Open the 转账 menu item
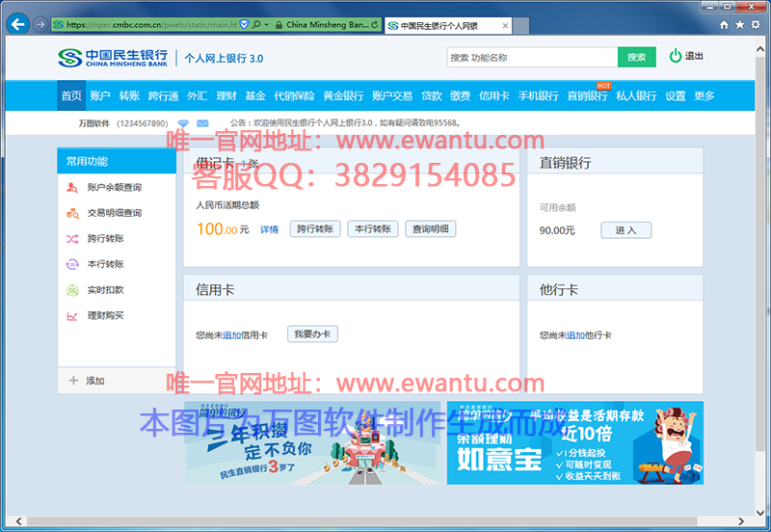This screenshot has height=532, width=771. [129, 95]
